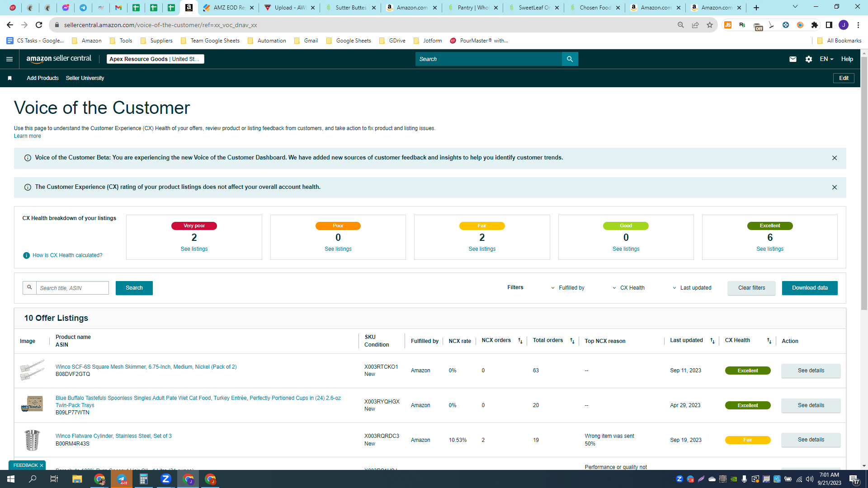Switch to the SweetLeaf tab

pyautogui.click(x=533, y=8)
